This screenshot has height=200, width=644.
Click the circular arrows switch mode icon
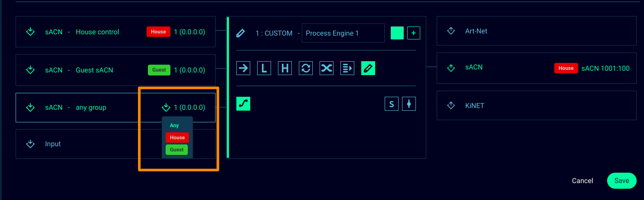306,68
